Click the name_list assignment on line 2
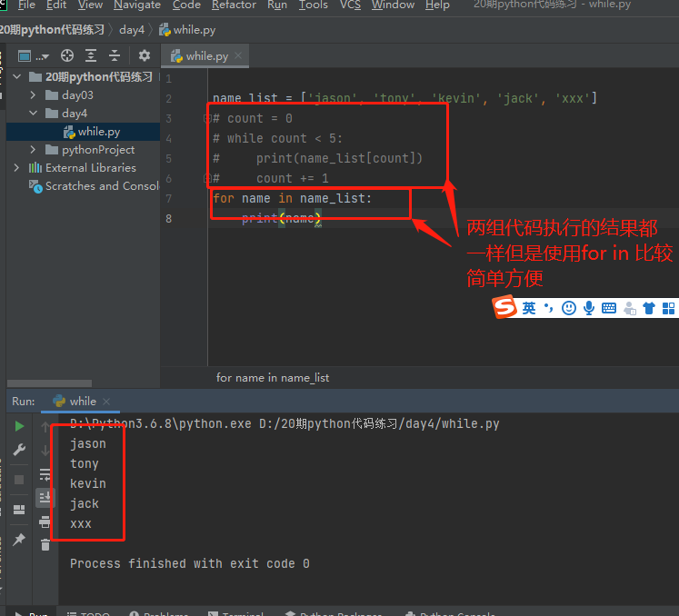Viewport: 679px width, 616px height. (x=404, y=98)
